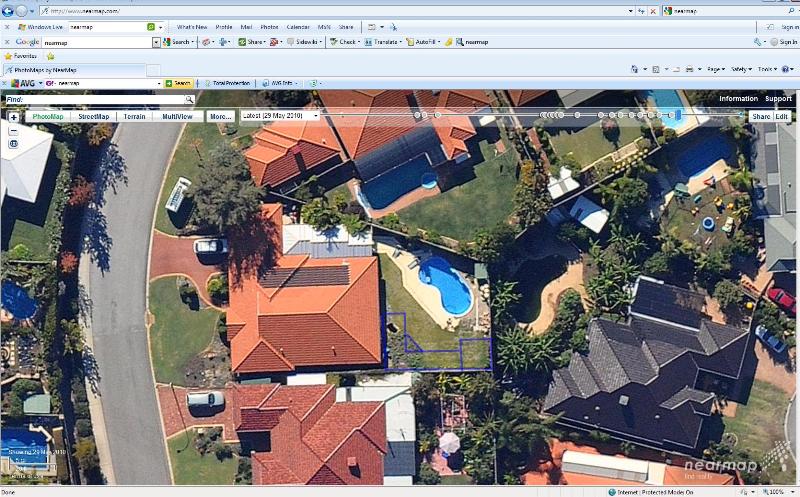Click the Share button on the map

tap(761, 116)
